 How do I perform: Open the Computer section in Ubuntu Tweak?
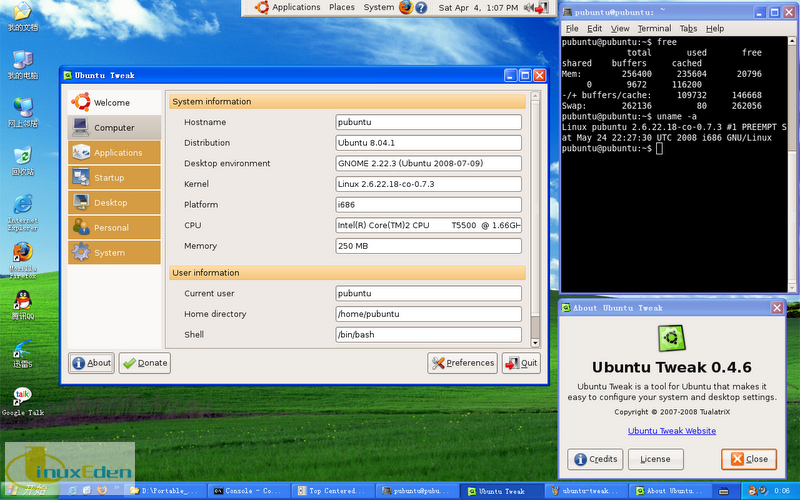coord(114,128)
